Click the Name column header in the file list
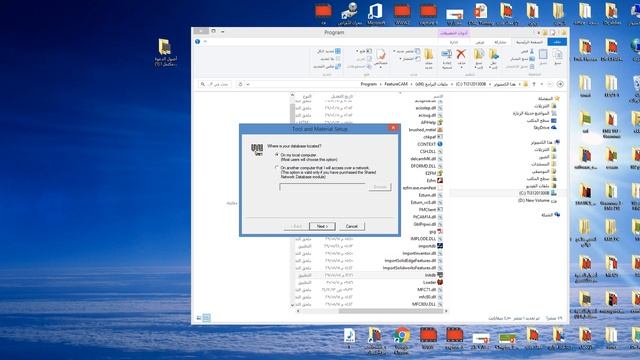The image size is (640, 360). pos(438,96)
